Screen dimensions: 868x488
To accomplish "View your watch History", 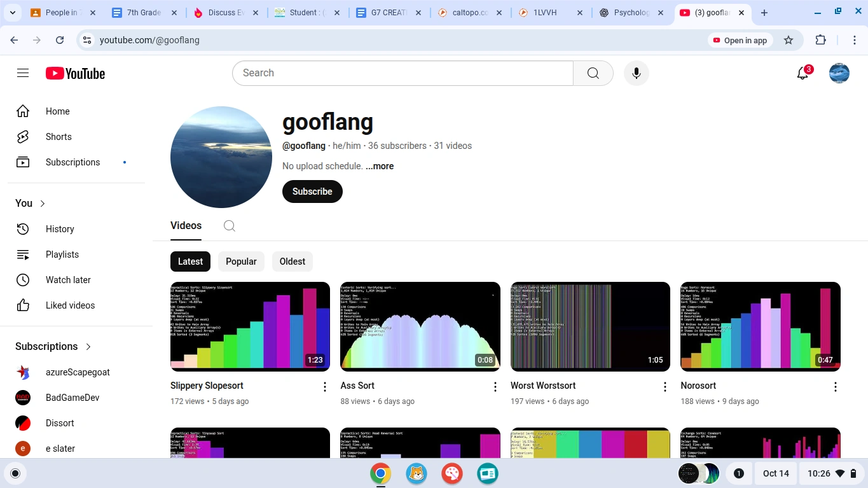I will coord(60,229).
